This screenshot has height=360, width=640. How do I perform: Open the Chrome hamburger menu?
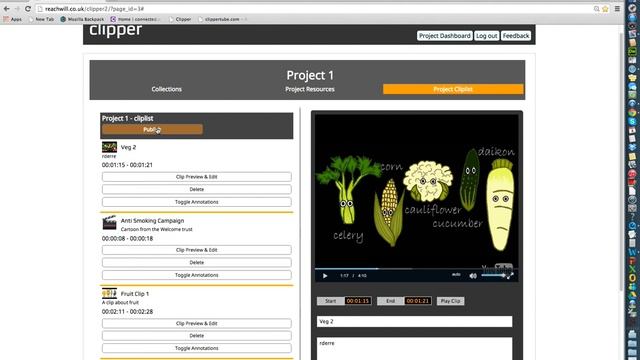[x=617, y=9]
